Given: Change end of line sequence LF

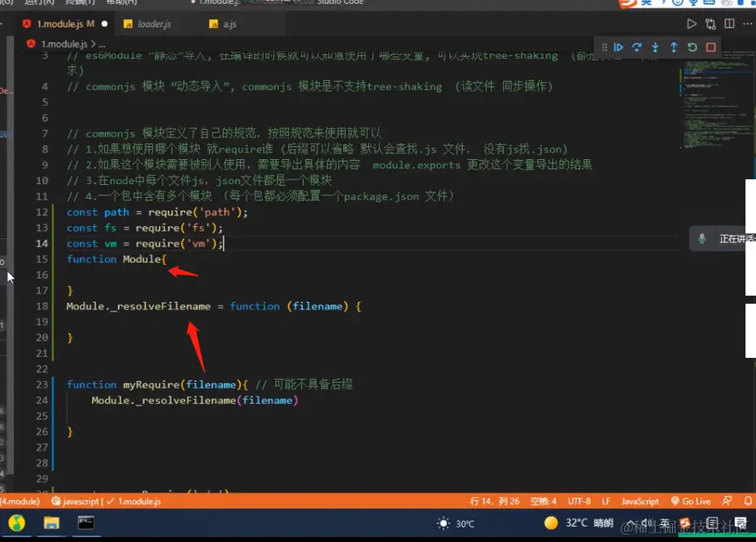Looking at the screenshot, I should pos(606,501).
